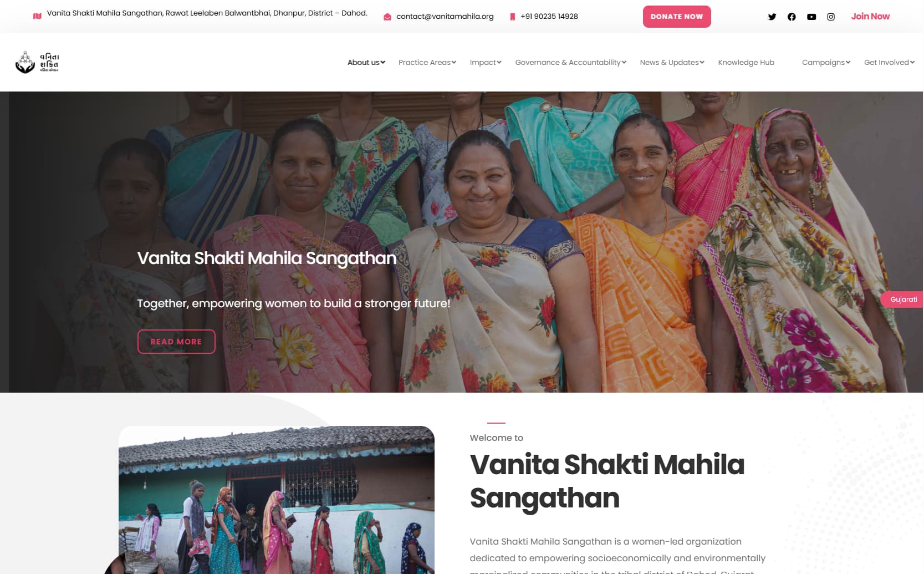
Task: Expand the Governance & Accountability dropdown
Action: click(570, 62)
